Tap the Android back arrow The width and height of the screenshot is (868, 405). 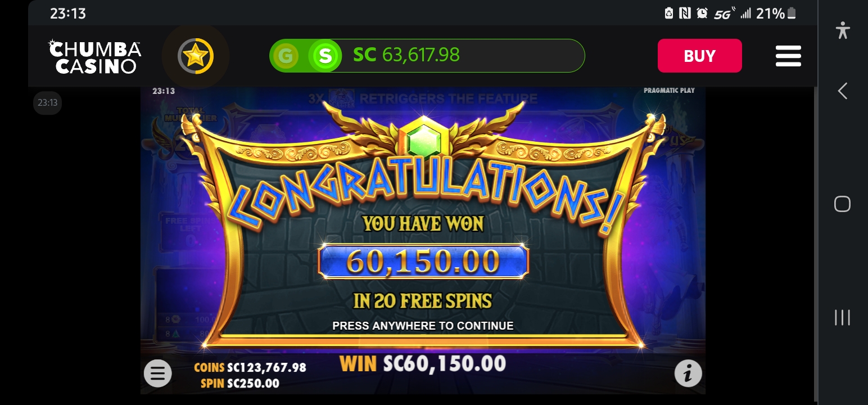coord(842,91)
